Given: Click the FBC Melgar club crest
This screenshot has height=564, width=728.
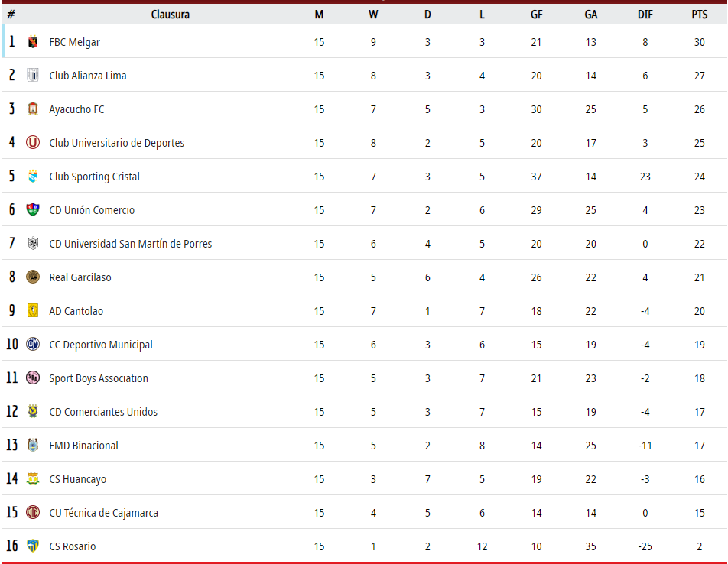Looking at the screenshot, I should click(x=32, y=42).
